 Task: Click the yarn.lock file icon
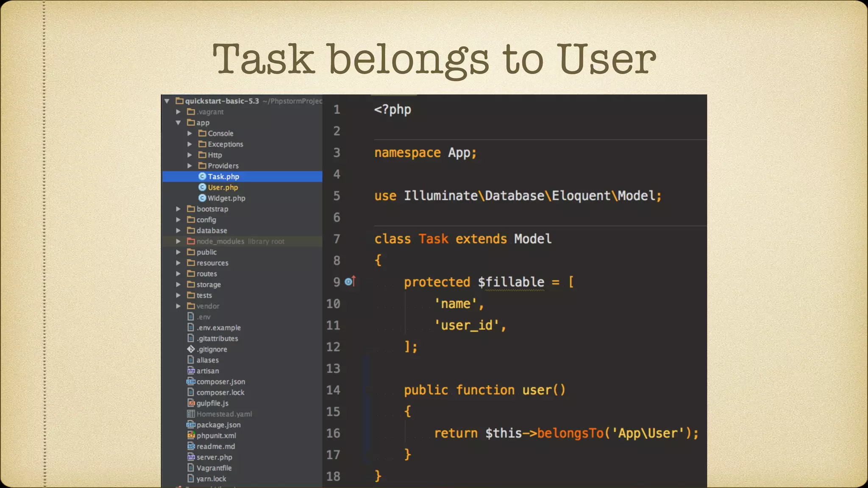click(x=191, y=479)
